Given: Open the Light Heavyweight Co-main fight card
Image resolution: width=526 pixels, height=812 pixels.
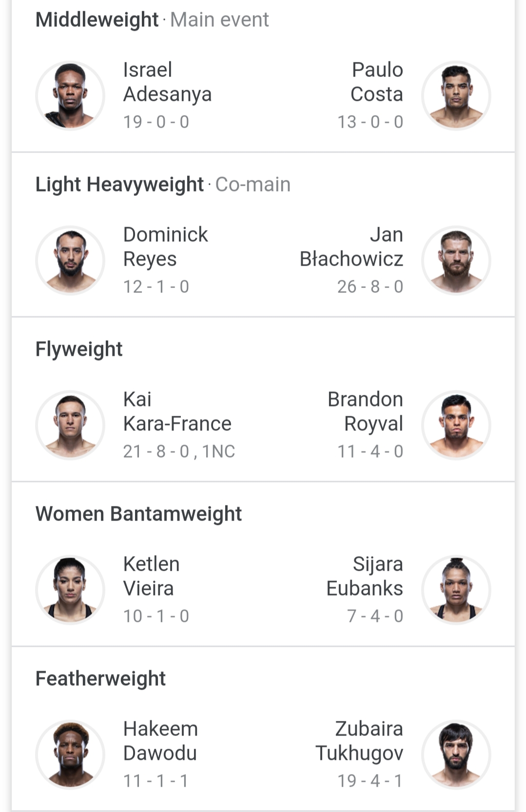Looking at the screenshot, I should coord(263,235).
